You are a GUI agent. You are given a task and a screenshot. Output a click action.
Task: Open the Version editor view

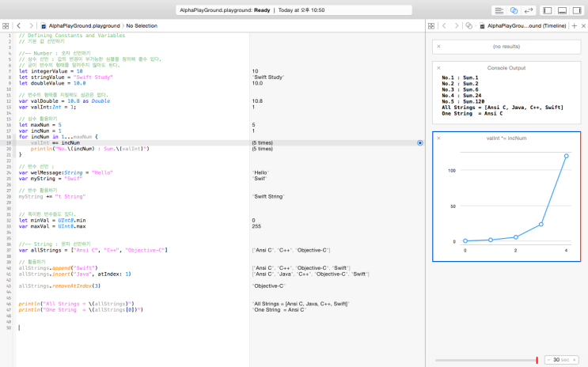pyautogui.click(x=529, y=10)
